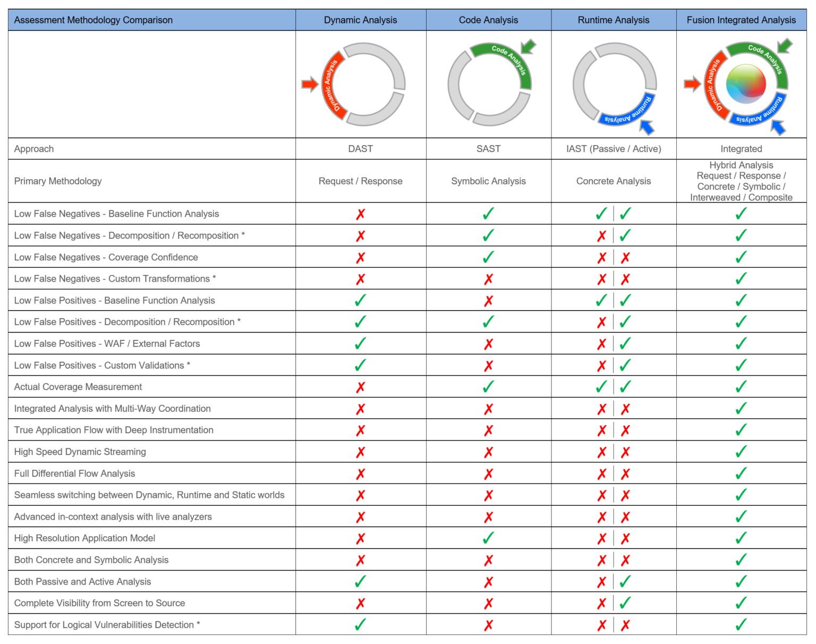Click the orange Dynamic Analysis arrow icon
816x644 pixels.
tap(311, 84)
